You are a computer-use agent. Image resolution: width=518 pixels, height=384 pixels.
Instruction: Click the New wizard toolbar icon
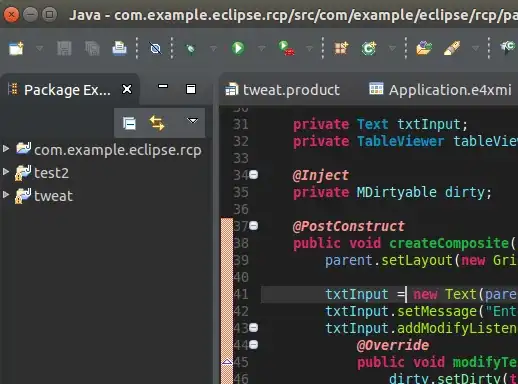click(x=16, y=48)
